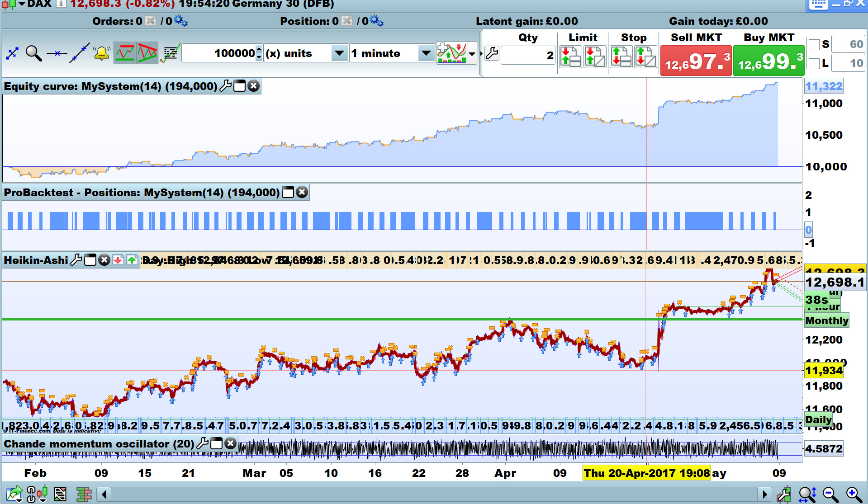Open the list view icon at bottom-left
This screenshot has width=868, height=504.
tap(60, 494)
